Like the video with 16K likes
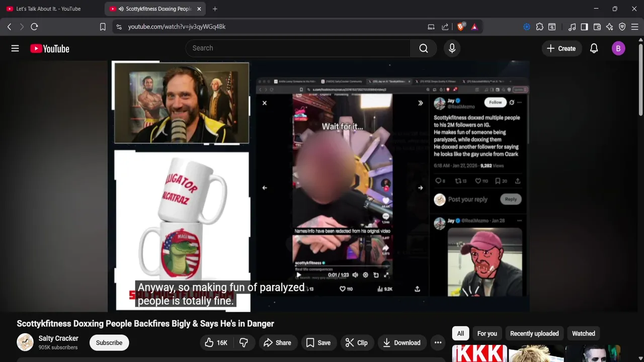Viewport: 644px width, 362px height. [x=216, y=343]
